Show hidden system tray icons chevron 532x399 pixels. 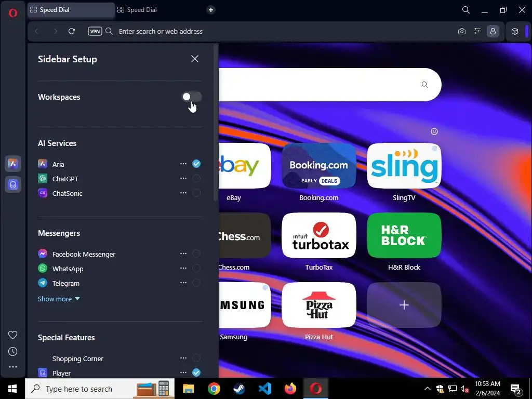428,389
